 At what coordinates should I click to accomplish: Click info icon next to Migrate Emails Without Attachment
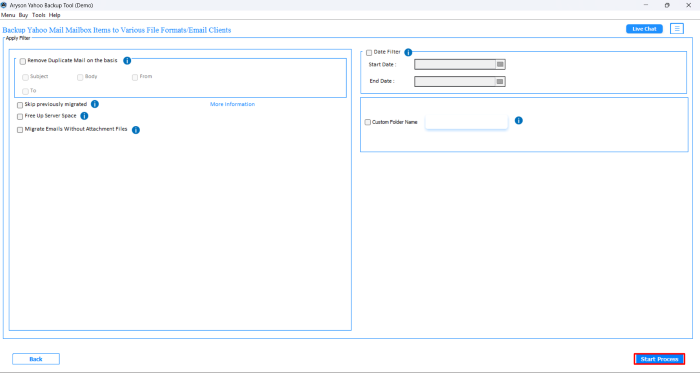pos(136,130)
